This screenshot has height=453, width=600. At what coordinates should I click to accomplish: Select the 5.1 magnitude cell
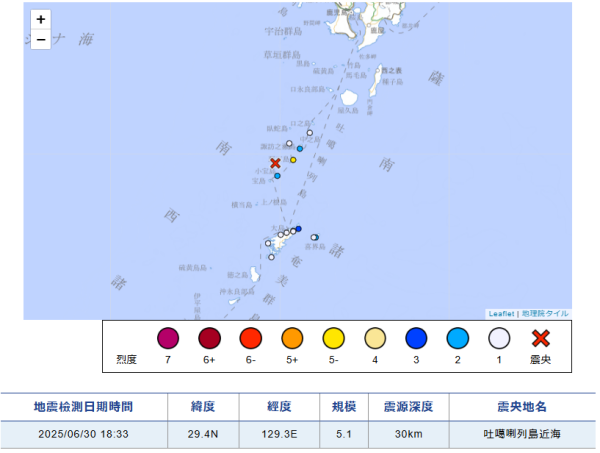pyautogui.click(x=344, y=434)
